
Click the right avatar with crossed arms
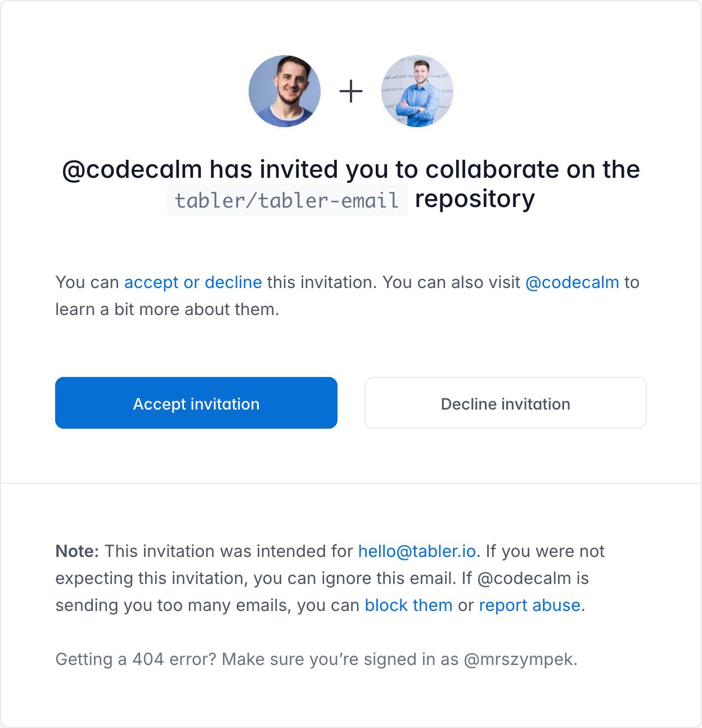click(417, 91)
